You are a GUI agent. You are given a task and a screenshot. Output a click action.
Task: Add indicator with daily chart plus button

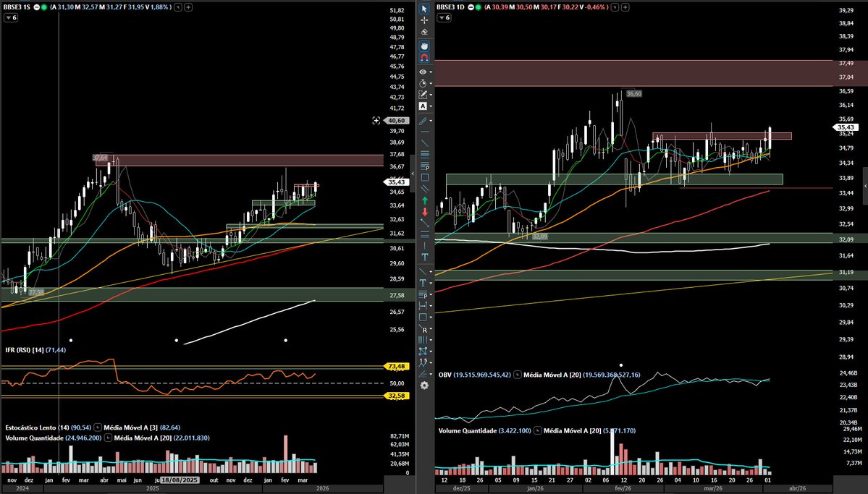625,7
